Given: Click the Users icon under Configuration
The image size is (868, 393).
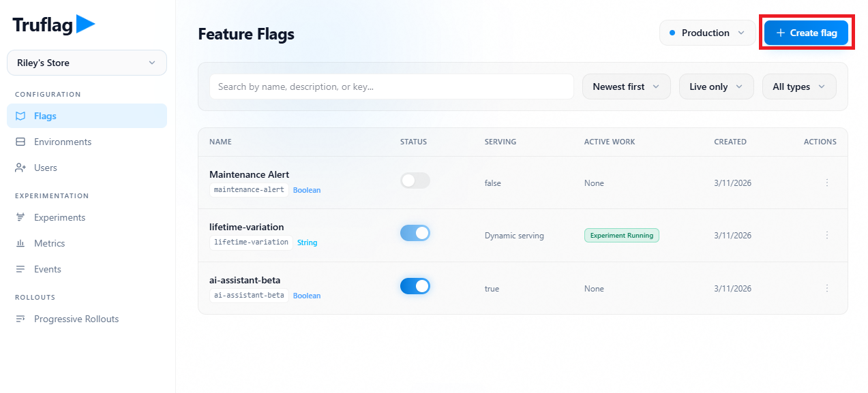Looking at the screenshot, I should (x=21, y=168).
